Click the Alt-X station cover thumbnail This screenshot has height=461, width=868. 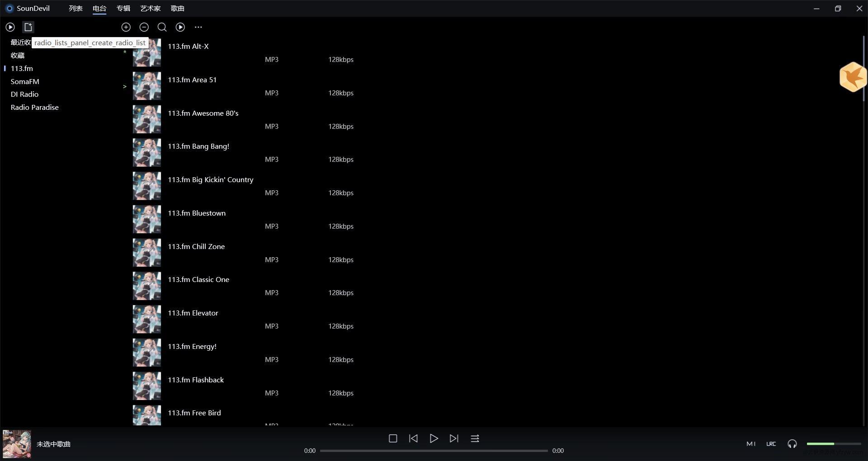[x=146, y=53]
